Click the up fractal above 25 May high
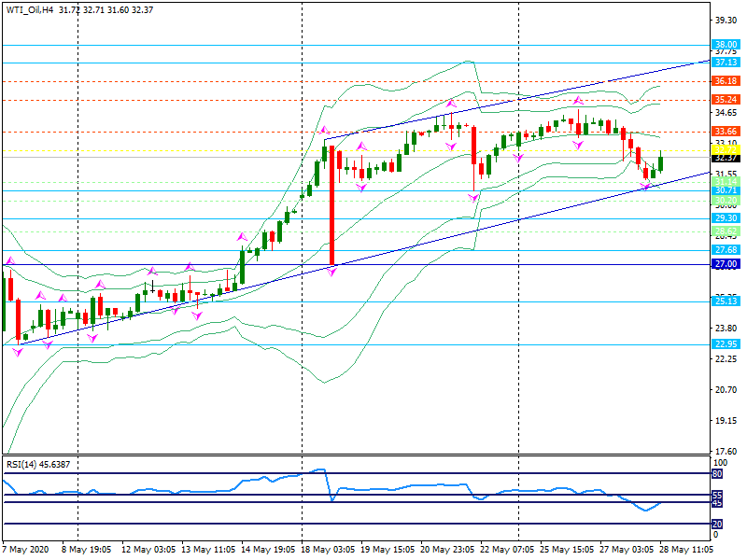 click(578, 99)
